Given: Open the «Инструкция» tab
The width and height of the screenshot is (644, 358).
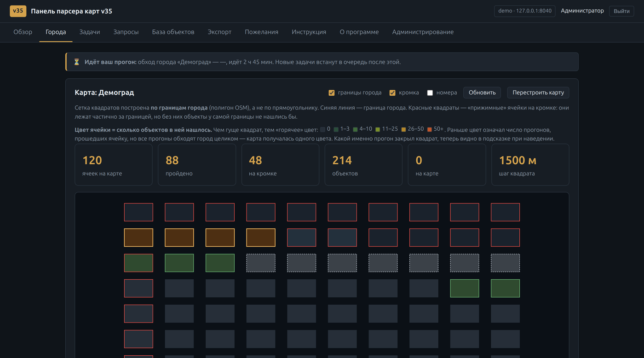Looking at the screenshot, I should 309,32.
